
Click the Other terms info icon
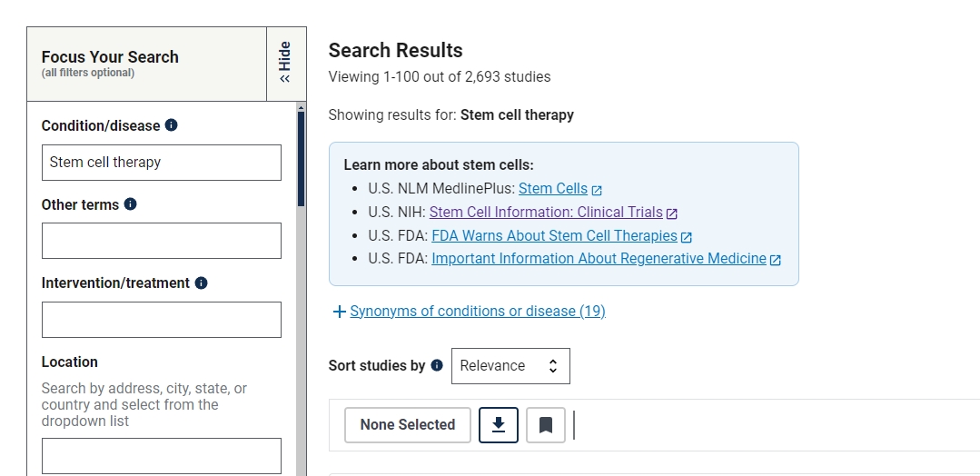130,204
